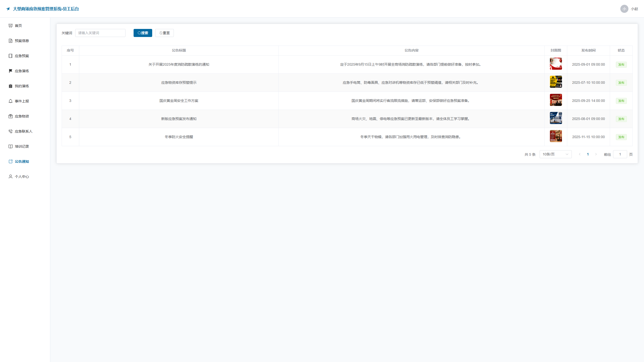Click the 应急联系人 phone icon

tap(10, 131)
